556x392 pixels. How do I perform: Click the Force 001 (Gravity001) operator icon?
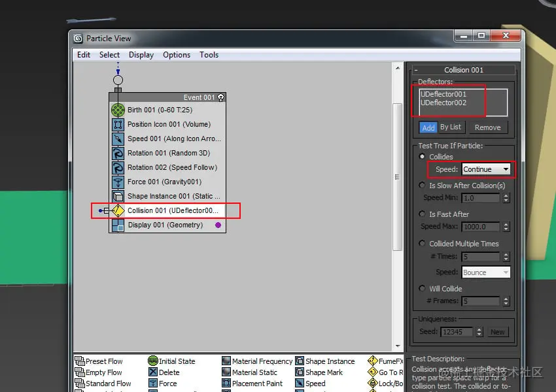tap(118, 182)
